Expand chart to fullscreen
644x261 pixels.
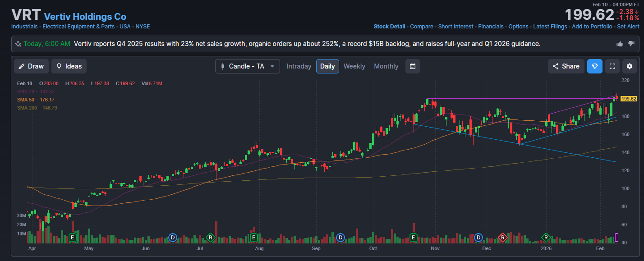point(612,66)
